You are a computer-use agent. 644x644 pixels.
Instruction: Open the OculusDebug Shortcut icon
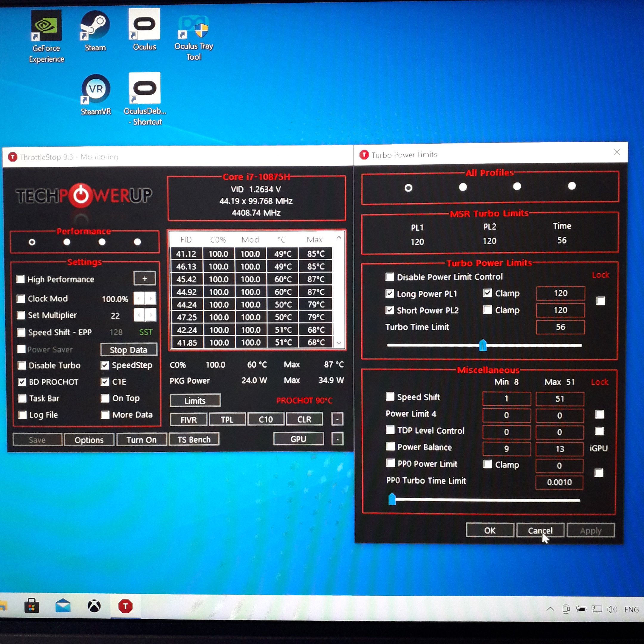[145, 99]
